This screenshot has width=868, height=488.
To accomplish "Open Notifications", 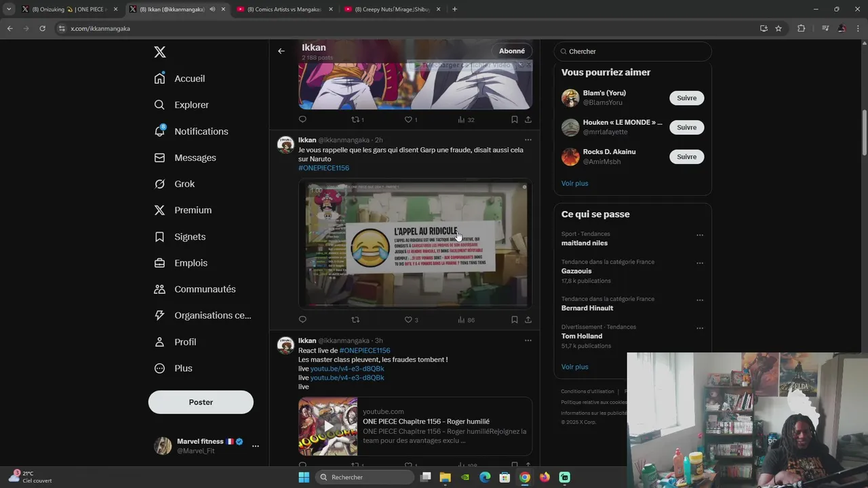I will click(x=191, y=131).
